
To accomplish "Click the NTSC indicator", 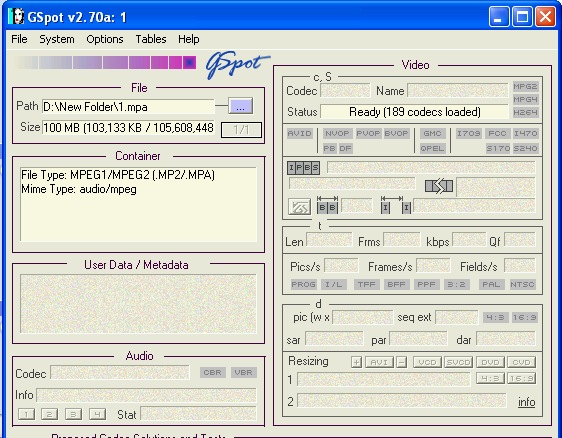I will [x=522, y=285].
